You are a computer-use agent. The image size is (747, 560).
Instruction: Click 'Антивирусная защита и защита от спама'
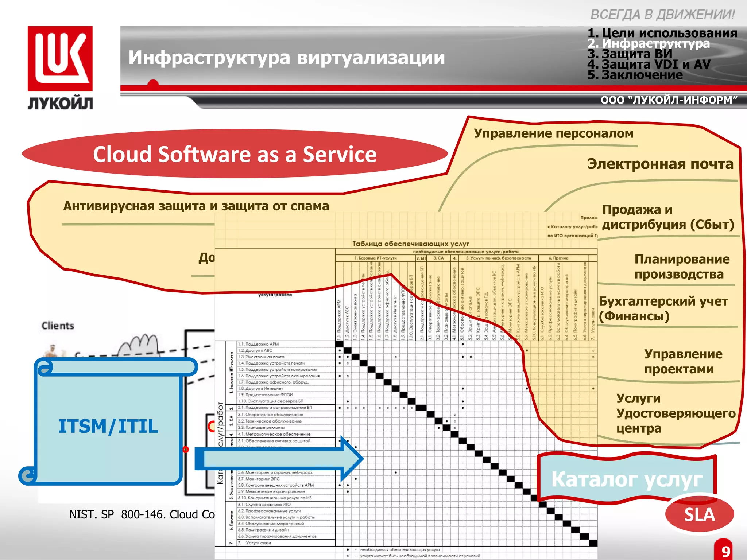[196, 206]
